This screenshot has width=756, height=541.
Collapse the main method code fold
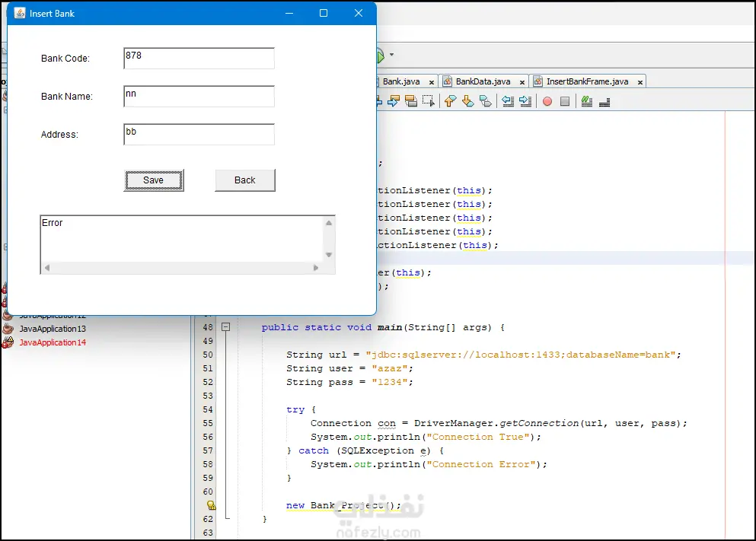(225, 327)
